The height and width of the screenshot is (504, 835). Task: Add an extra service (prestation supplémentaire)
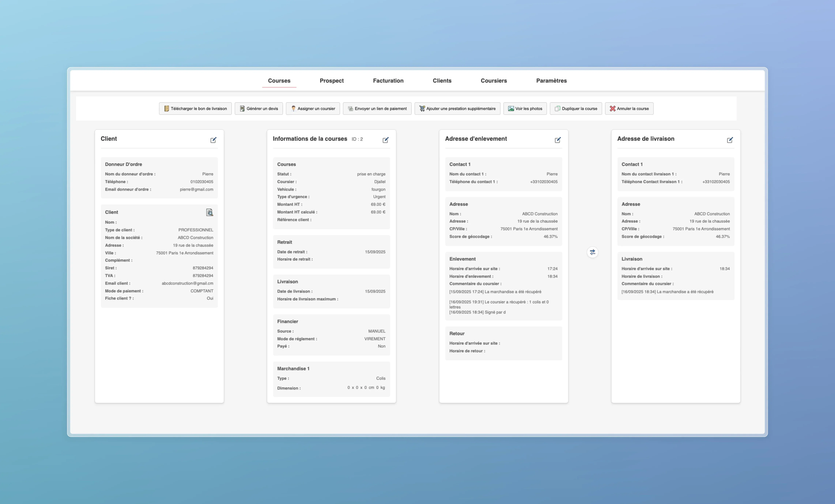coord(457,109)
